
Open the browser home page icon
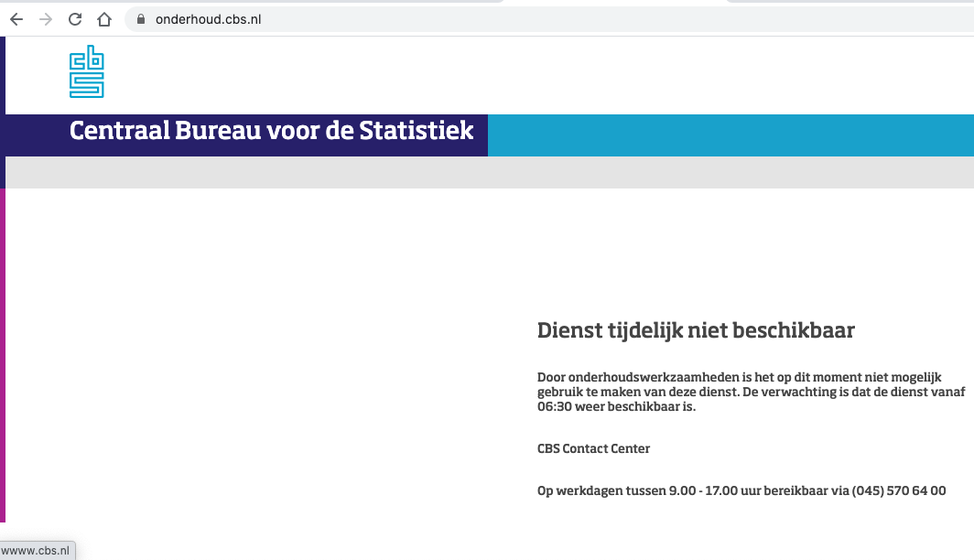click(104, 19)
